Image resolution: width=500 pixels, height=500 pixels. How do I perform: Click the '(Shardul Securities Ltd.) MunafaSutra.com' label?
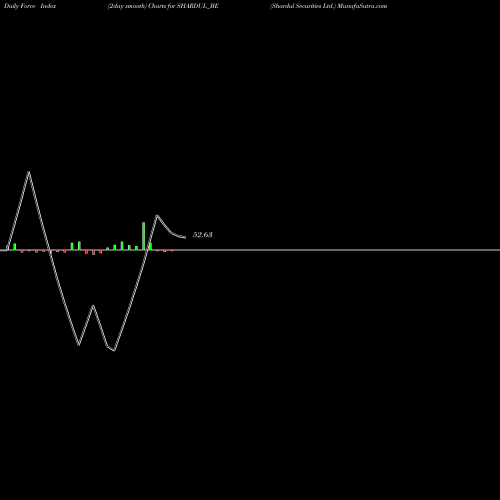pos(329,6)
